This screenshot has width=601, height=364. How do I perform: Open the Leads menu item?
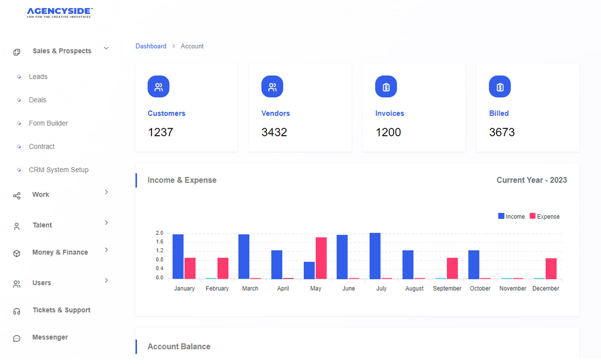38,77
